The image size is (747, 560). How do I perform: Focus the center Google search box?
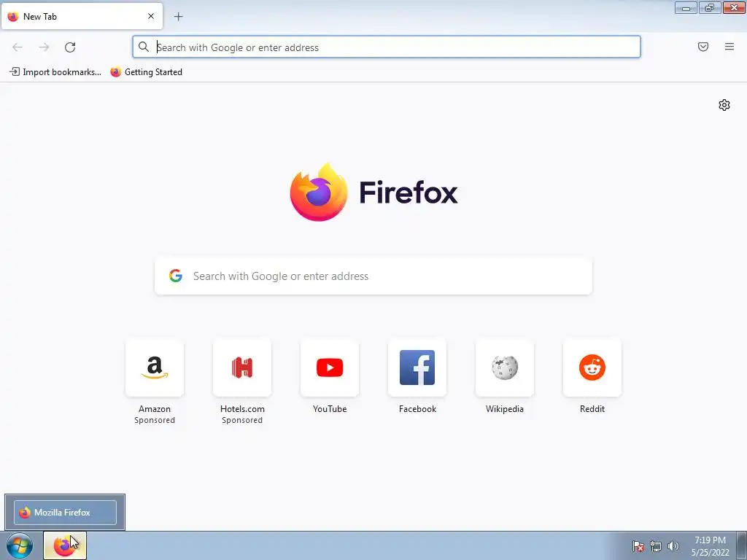coord(373,276)
